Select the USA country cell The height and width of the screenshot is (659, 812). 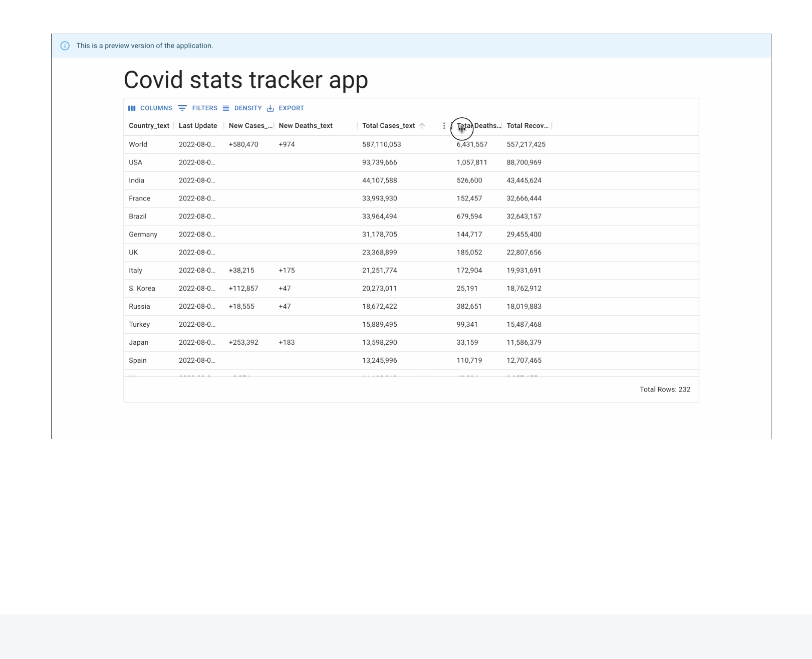(135, 162)
